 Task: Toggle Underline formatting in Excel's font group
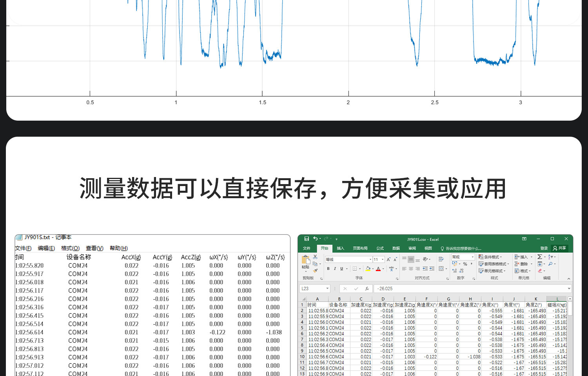click(341, 269)
